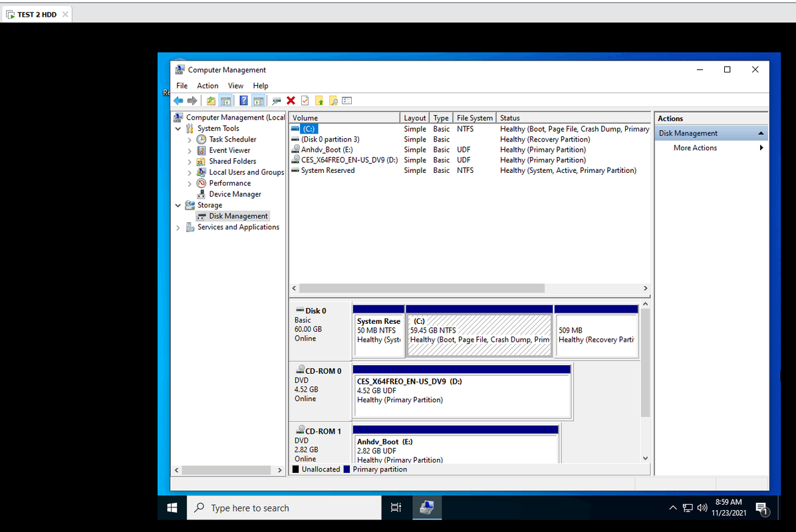Select the (C:) 59.45 GB partition block
The image size is (796, 532).
tap(479, 331)
